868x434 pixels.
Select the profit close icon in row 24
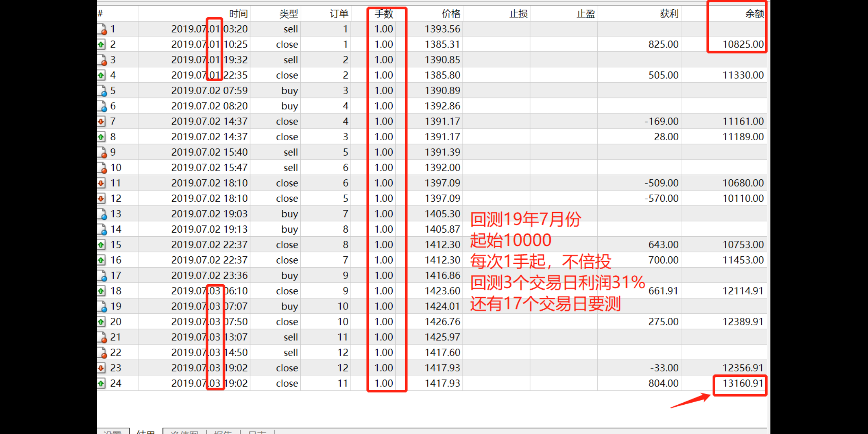coord(102,383)
